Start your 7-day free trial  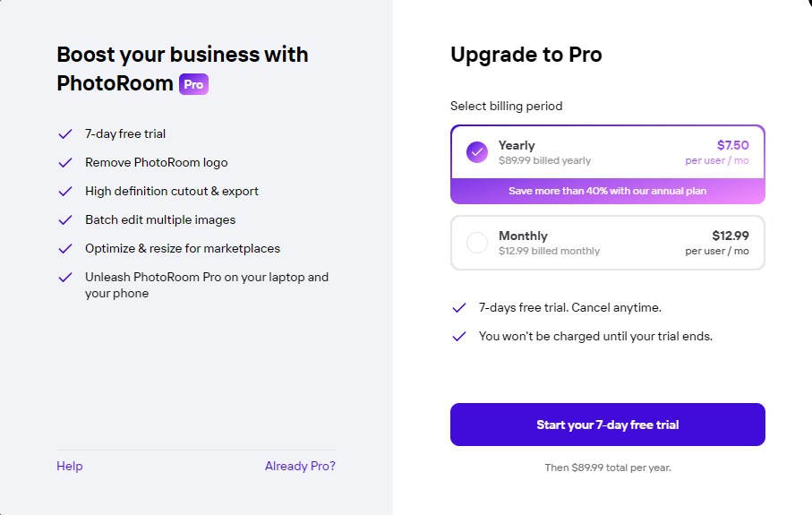coord(607,425)
